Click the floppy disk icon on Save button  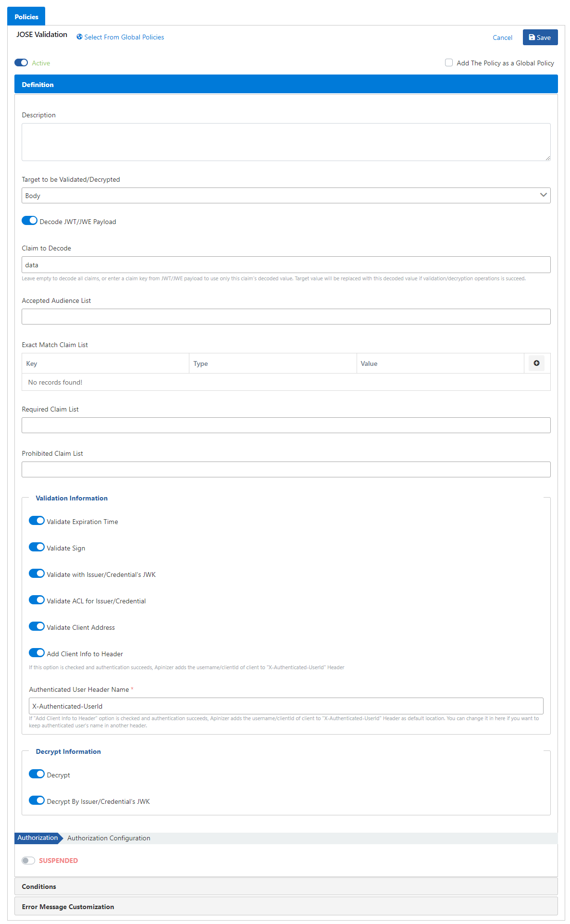532,37
